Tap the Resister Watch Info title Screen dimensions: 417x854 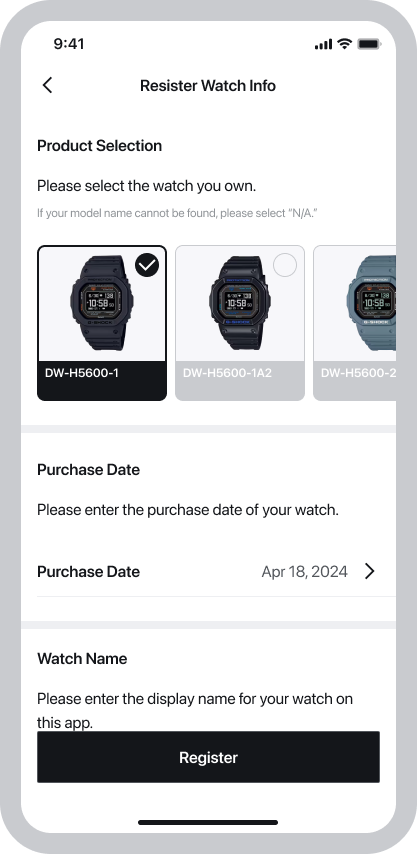[x=208, y=86]
